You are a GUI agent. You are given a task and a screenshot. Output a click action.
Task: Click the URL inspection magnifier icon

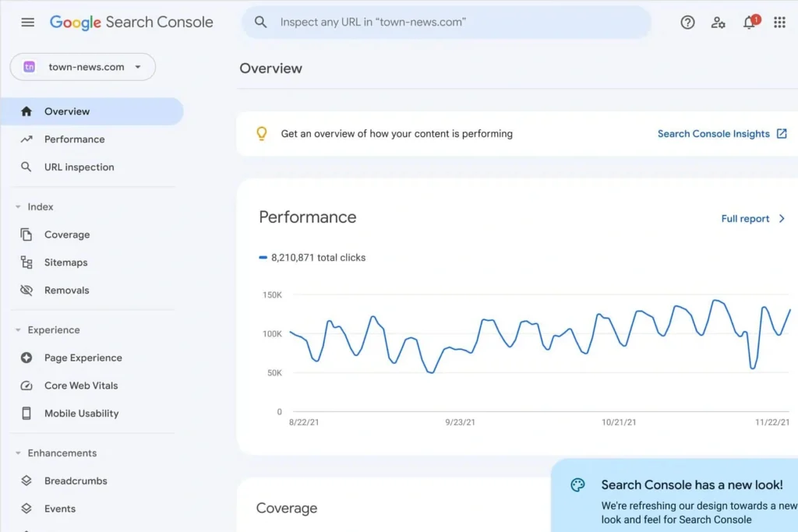tap(26, 167)
